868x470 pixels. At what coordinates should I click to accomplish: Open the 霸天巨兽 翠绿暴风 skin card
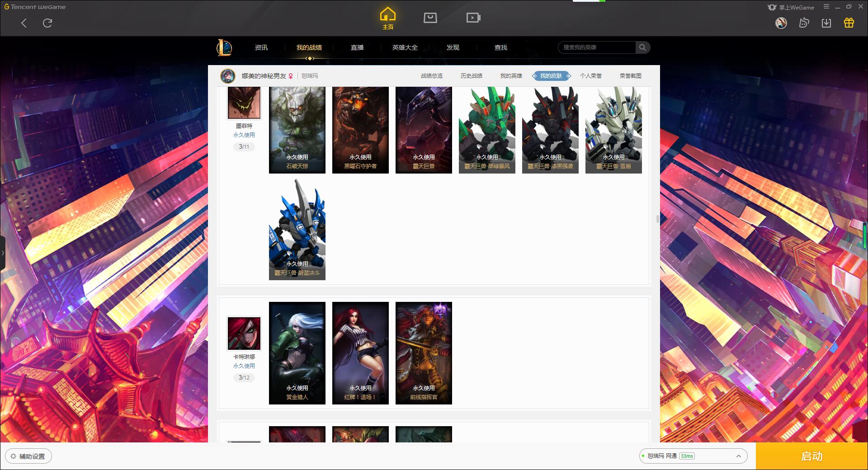[x=487, y=130]
